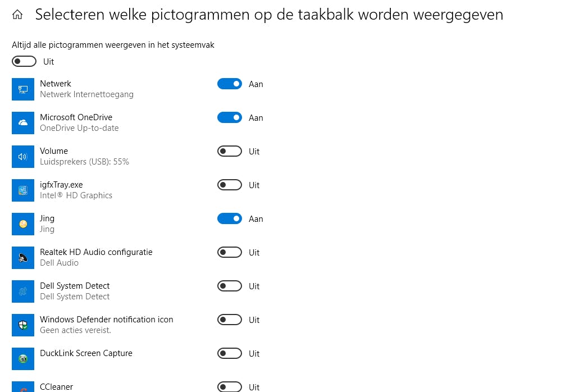Click the Microsoft OneDrive cloud icon
The image size is (570, 392).
(23, 123)
